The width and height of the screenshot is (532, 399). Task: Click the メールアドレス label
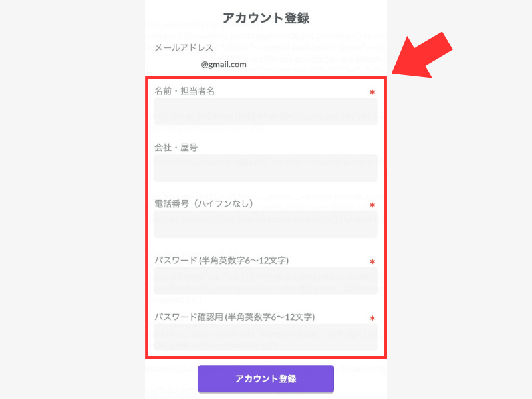tap(184, 48)
